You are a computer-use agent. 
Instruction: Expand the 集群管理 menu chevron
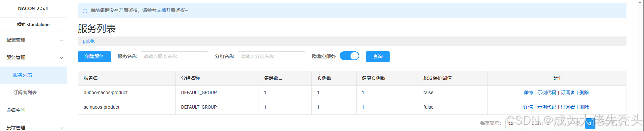pos(61,128)
